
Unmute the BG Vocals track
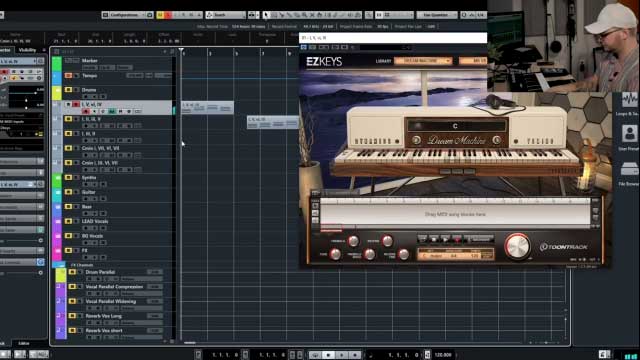click(69, 236)
